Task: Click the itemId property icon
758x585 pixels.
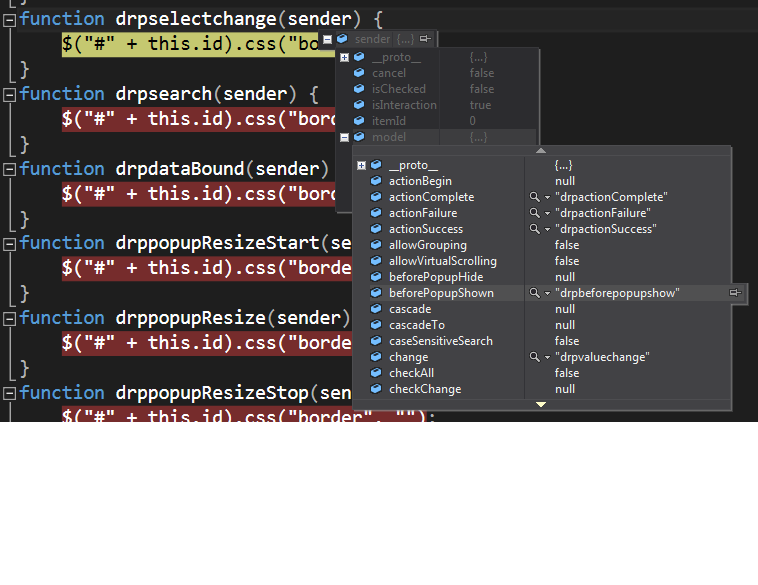Action: (x=359, y=120)
